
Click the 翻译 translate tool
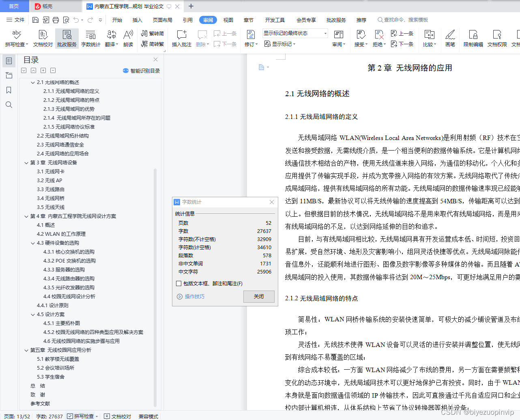[x=111, y=39]
